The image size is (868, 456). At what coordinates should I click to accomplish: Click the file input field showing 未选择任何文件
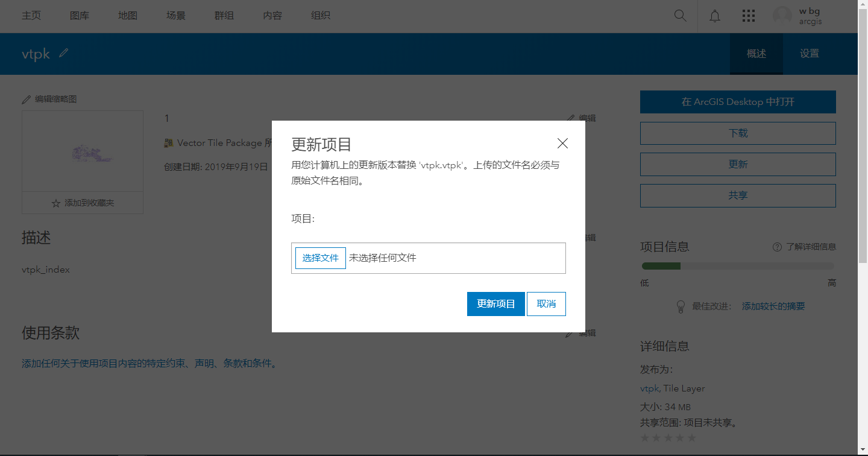pos(429,258)
